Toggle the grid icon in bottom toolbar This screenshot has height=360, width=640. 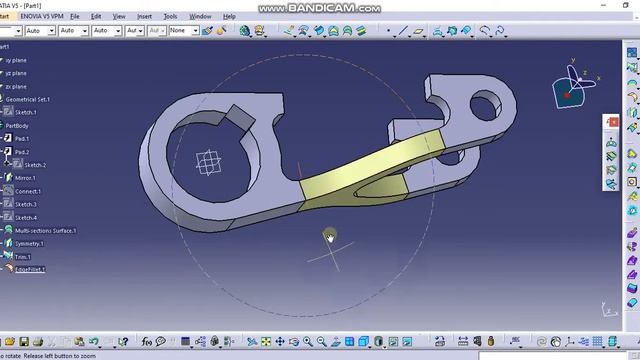[598, 342]
